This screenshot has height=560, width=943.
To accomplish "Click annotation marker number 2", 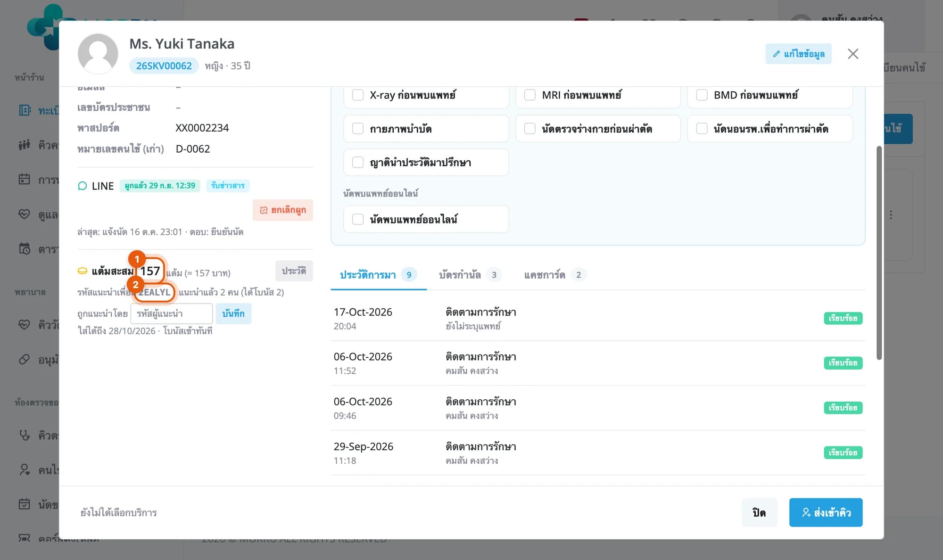I will coord(135,285).
